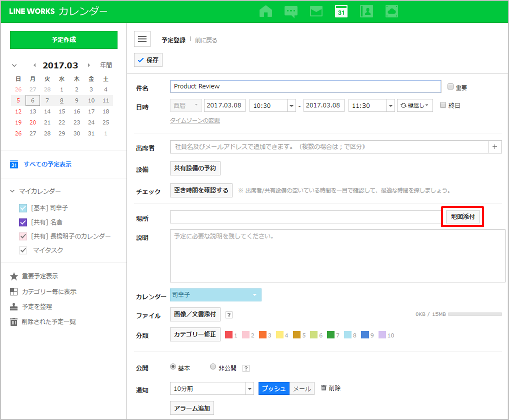Viewport: 509px width, 420px height.
Task: Expand the start time 10:30 dropdown
Action: coord(291,106)
